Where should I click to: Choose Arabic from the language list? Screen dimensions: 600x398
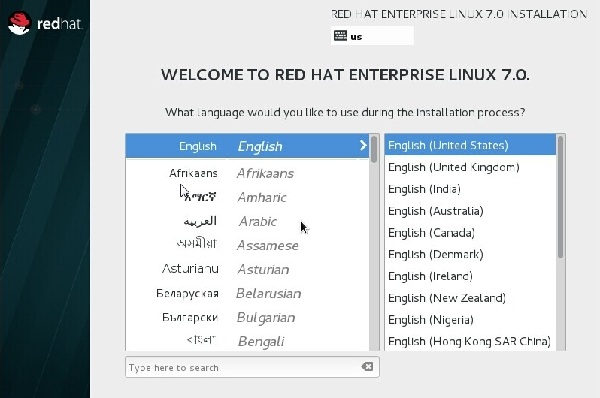pos(247,222)
